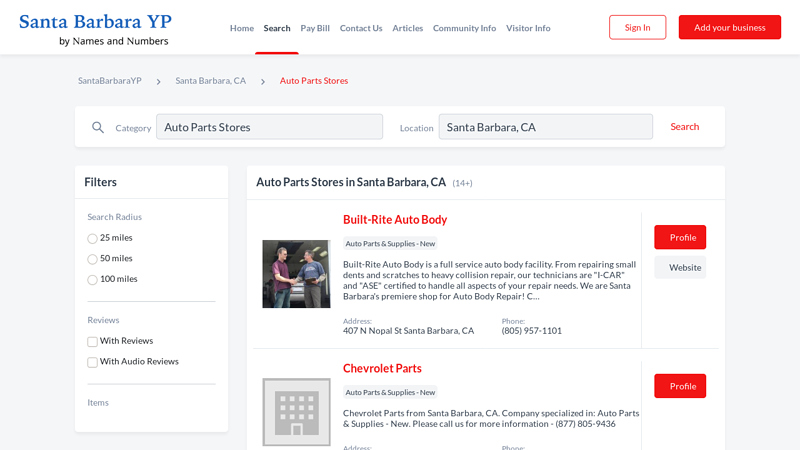Click the Built-Rite Auto Body photo thumbnail
The width and height of the screenshot is (800, 450).
tap(296, 274)
